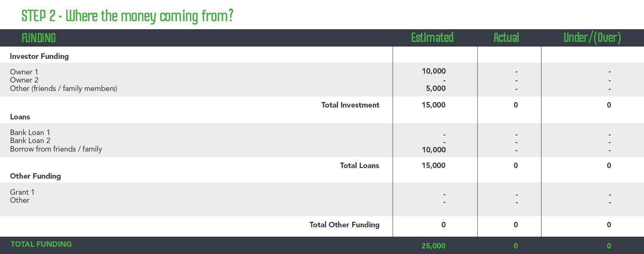Click the STEP 2 page title
The image size is (644, 254).
click(127, 16)
